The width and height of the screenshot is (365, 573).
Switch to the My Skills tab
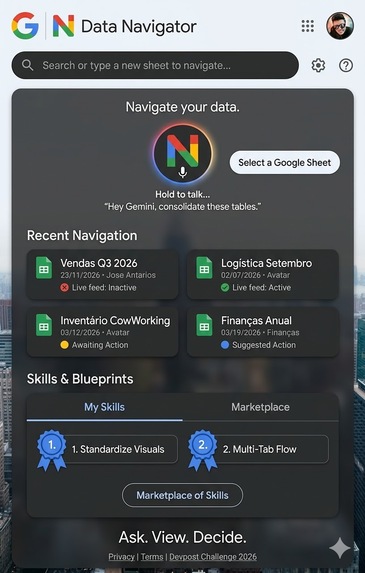click(x=104, y=407)
